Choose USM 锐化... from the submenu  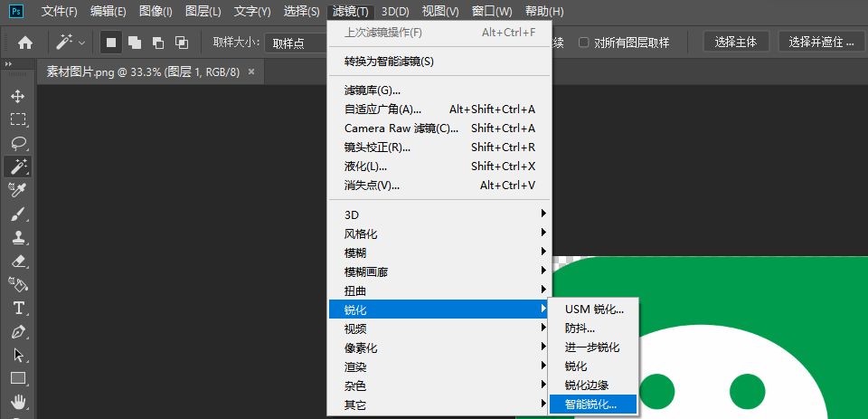pos(593,309)
